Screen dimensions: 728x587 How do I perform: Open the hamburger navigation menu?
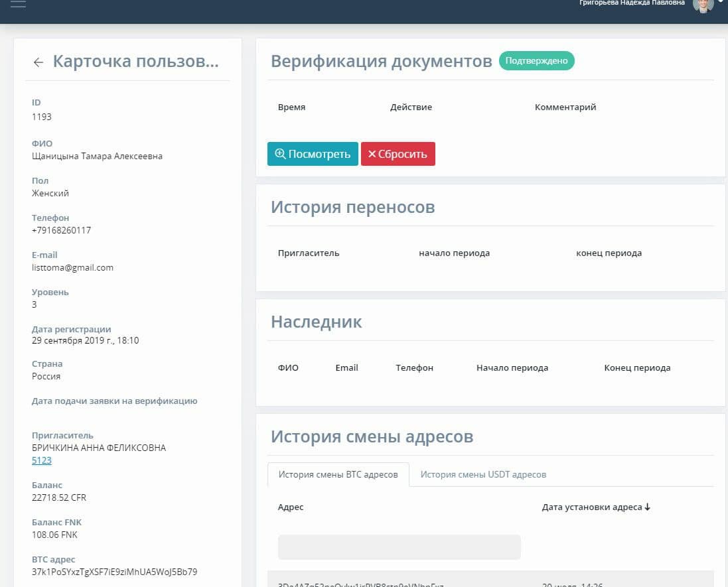coord(18,4)
